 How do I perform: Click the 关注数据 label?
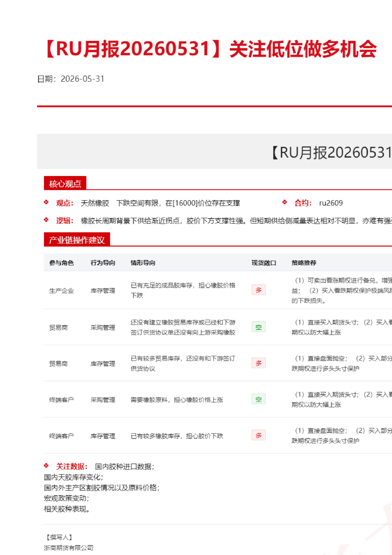pyautogui.click(x=72, y=466)
